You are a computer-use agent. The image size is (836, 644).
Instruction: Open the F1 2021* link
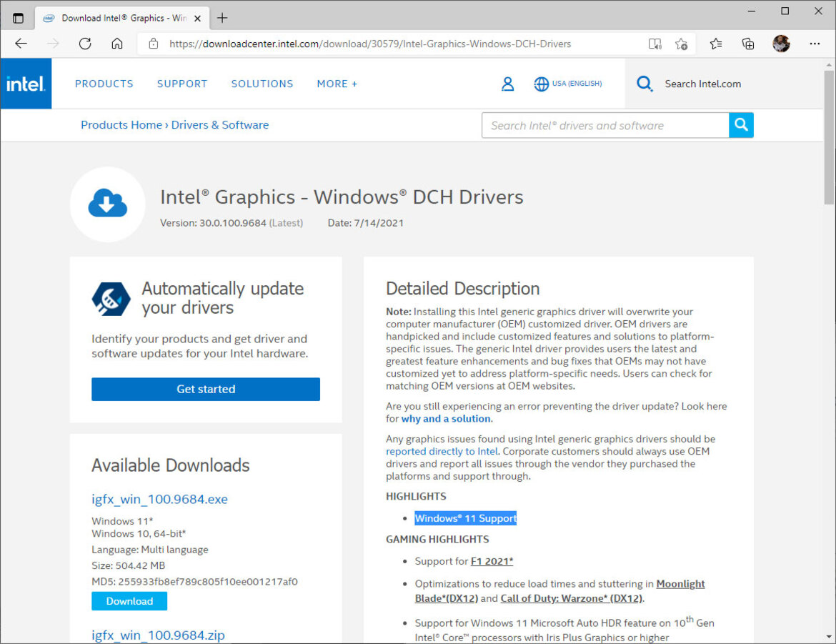[492, 561]
